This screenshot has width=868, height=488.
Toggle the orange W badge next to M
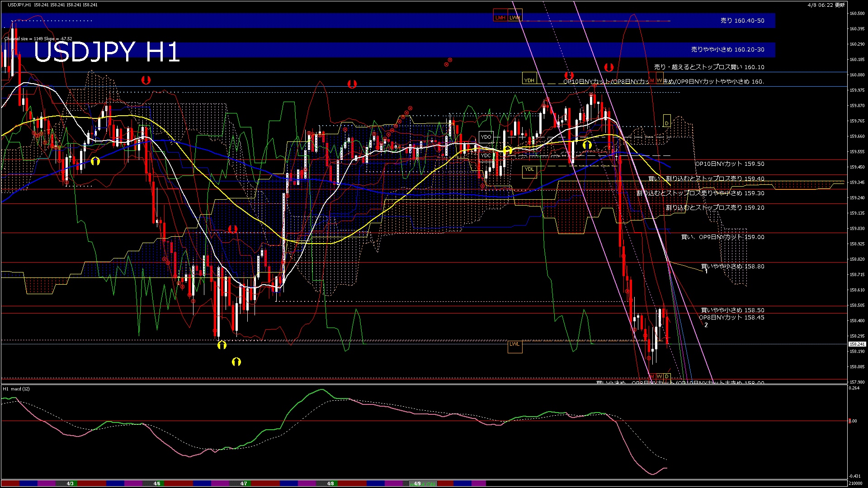click(x=659, y=80)
